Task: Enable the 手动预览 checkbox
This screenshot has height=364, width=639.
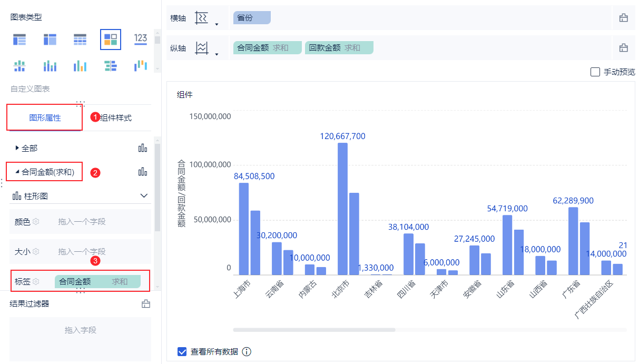Action: pos(595,72)
